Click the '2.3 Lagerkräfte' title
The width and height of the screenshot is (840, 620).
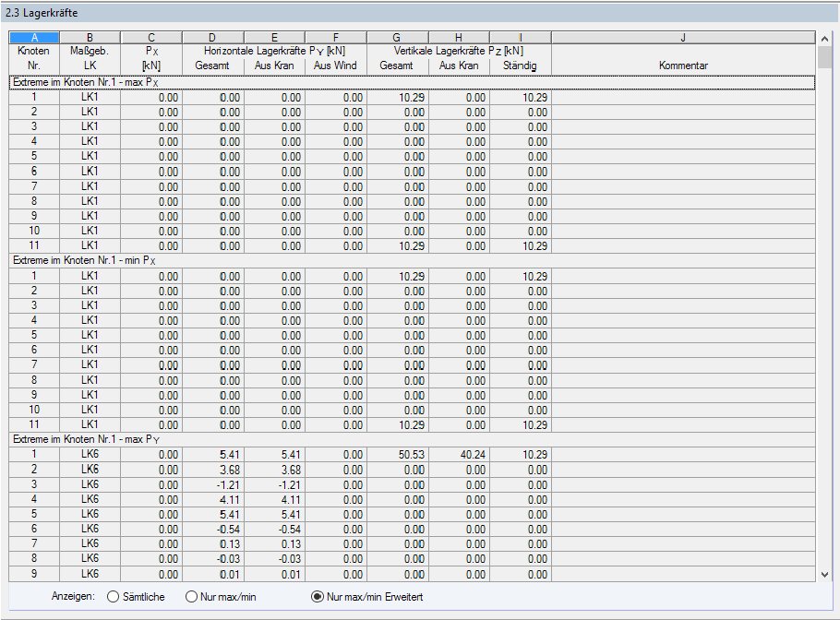[x=42, y=13]
